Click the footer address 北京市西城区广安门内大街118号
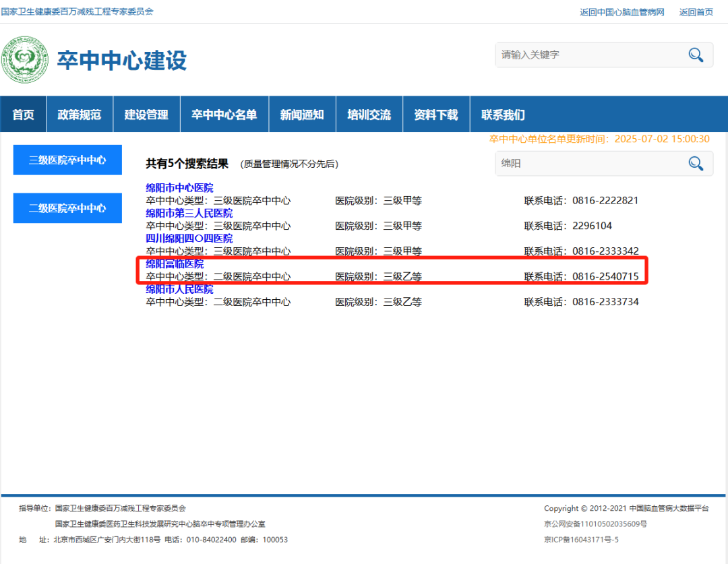Screen dimensions: 728x564 (x=107, y=540)
